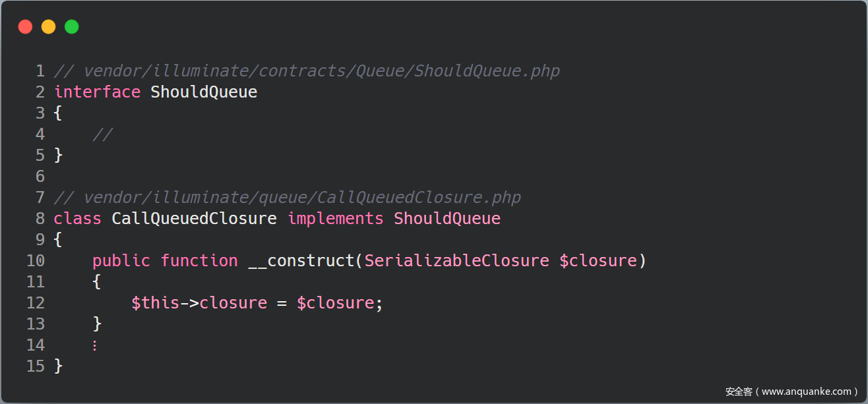Click the 'public' keyword on line 10
This screenshot has width=868, height=404.
[x=121, y=261]
